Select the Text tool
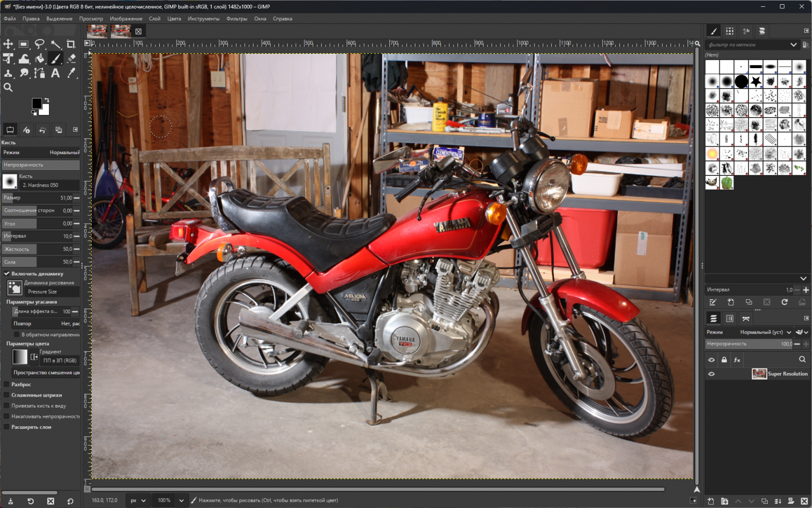This screenshot has width=812, height=508. [56, 73]
